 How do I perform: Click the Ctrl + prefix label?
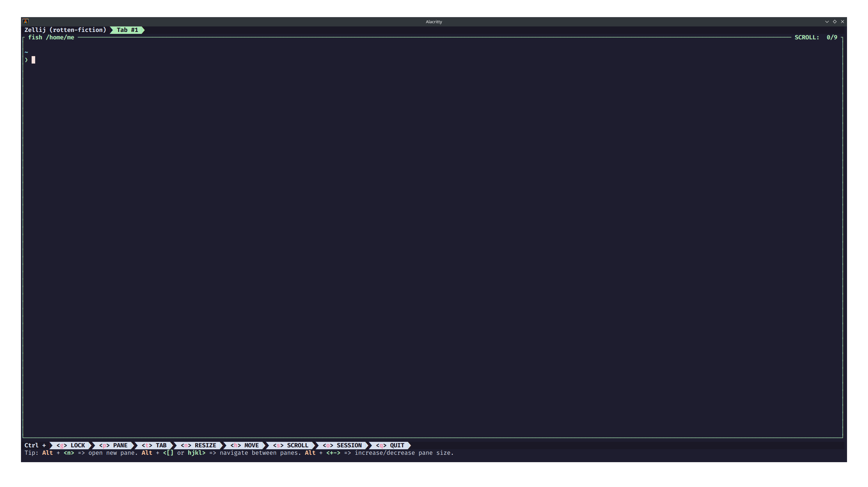pos(35,445)
